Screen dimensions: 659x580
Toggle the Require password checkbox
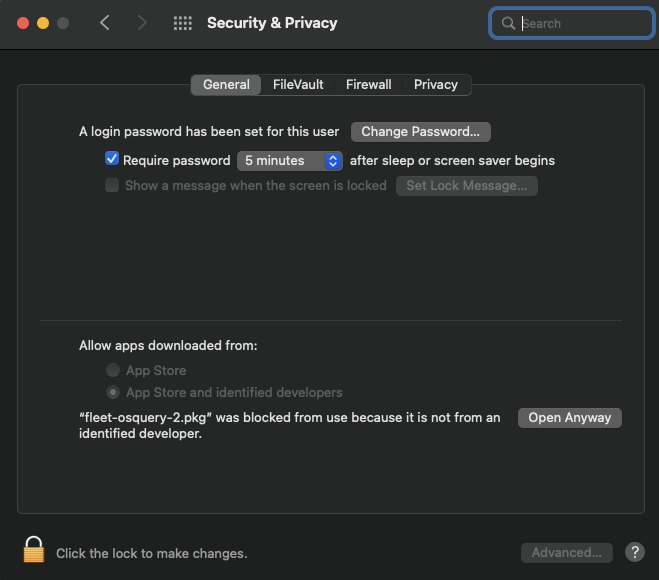(x=112, y=159)
